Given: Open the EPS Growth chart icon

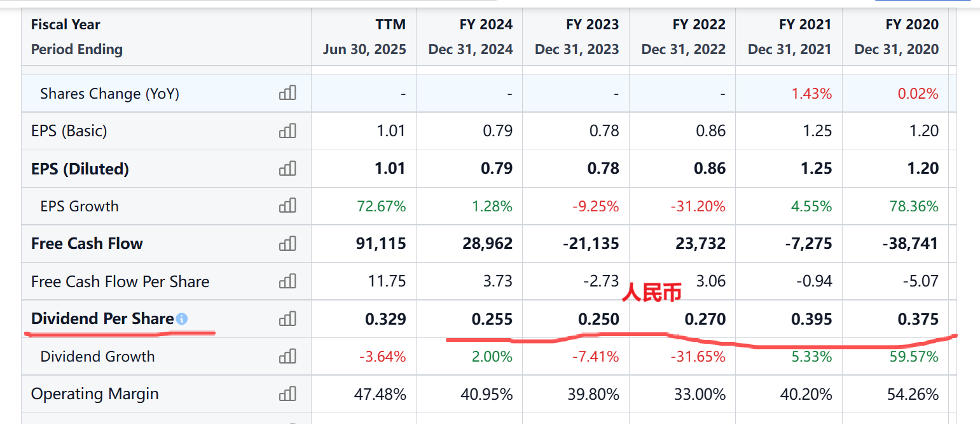Looking at the screenshot, I should coord(287,206).
